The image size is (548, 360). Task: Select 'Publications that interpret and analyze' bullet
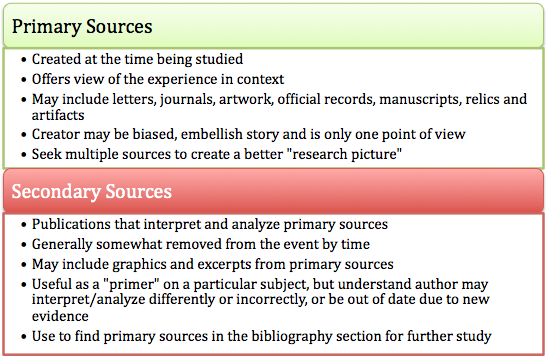pos(210,224)
